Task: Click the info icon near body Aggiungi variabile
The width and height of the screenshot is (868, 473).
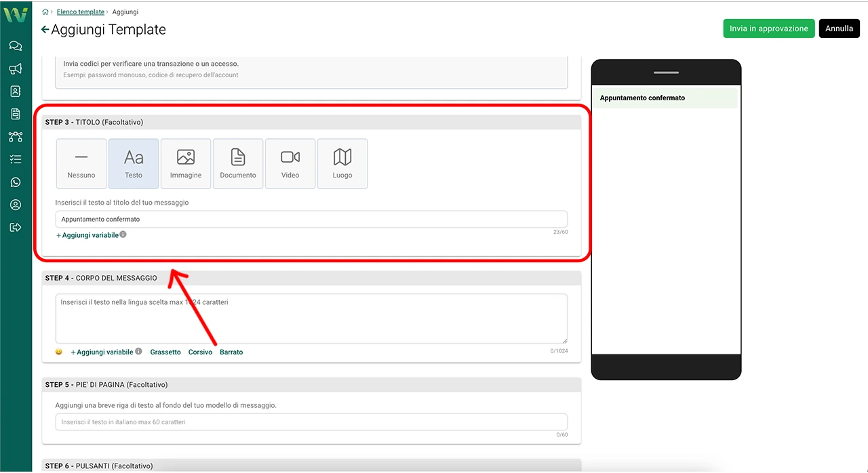Action: coord(138,352)
